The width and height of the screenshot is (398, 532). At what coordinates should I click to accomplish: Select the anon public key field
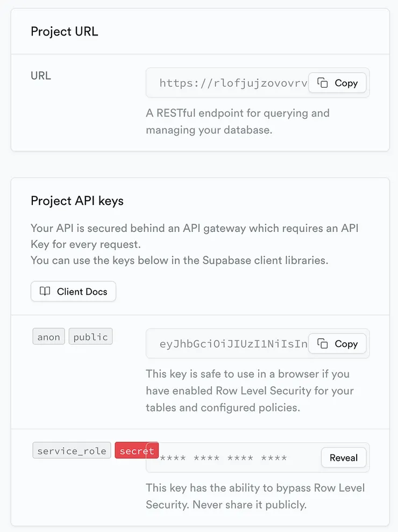pos(231,344)
